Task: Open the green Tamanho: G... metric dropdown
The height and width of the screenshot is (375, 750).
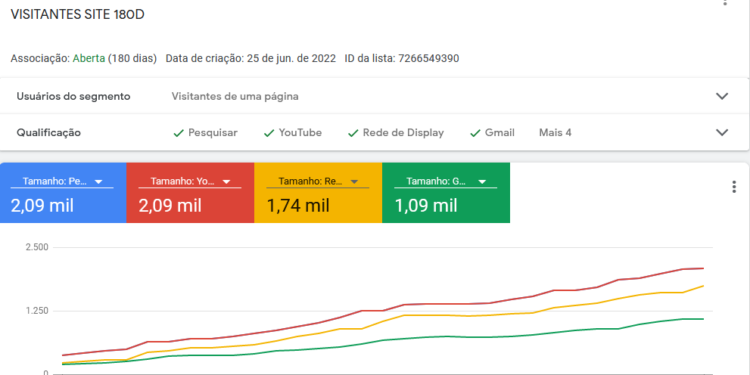Action: (445, 182)
